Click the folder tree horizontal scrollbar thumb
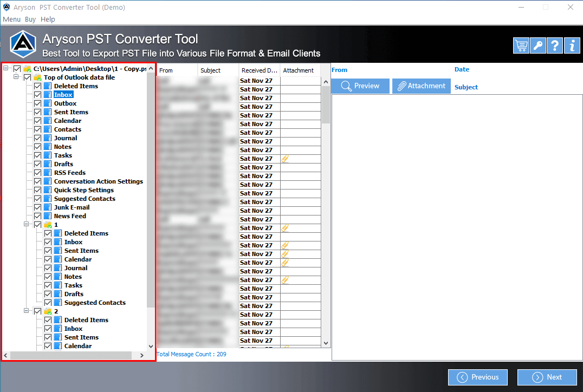 [71, 355]
